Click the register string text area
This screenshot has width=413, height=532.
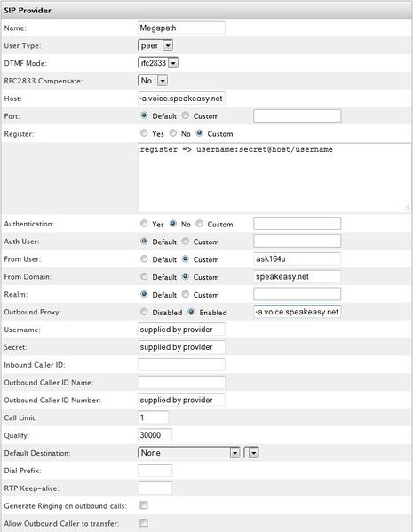click(x=274, y=178)
